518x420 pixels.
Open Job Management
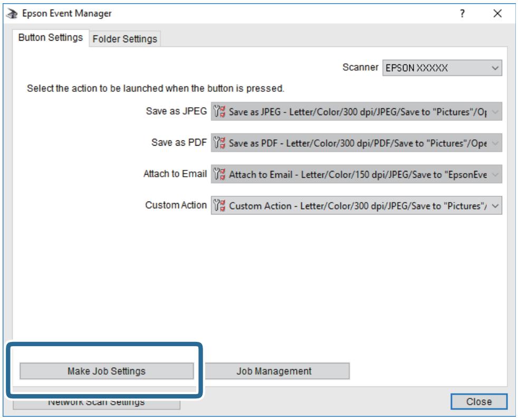coord(277,371)
